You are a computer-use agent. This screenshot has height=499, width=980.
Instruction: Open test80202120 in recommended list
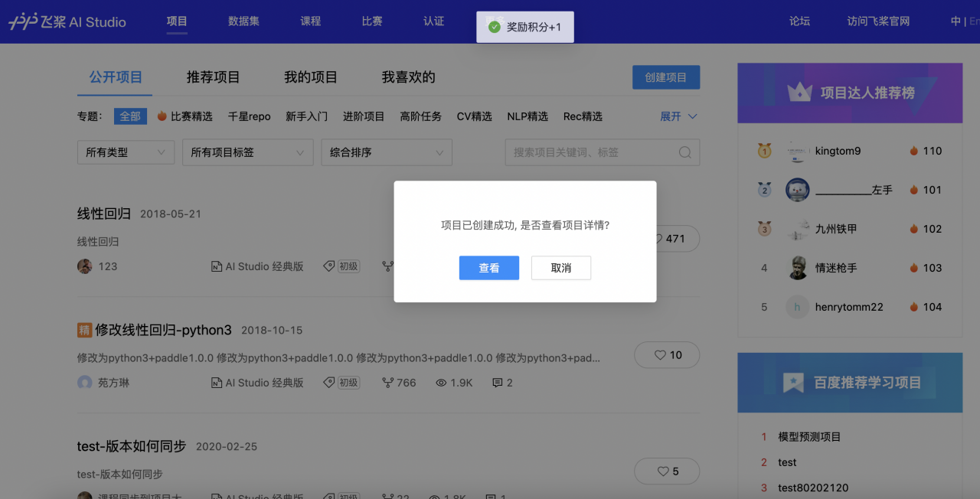pyautogui.click(x=813, y=488)
